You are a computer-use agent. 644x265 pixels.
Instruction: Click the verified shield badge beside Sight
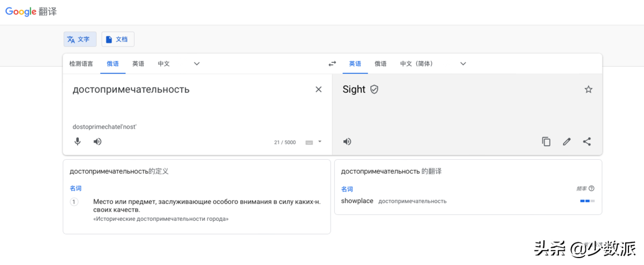[x=374, y=90]
